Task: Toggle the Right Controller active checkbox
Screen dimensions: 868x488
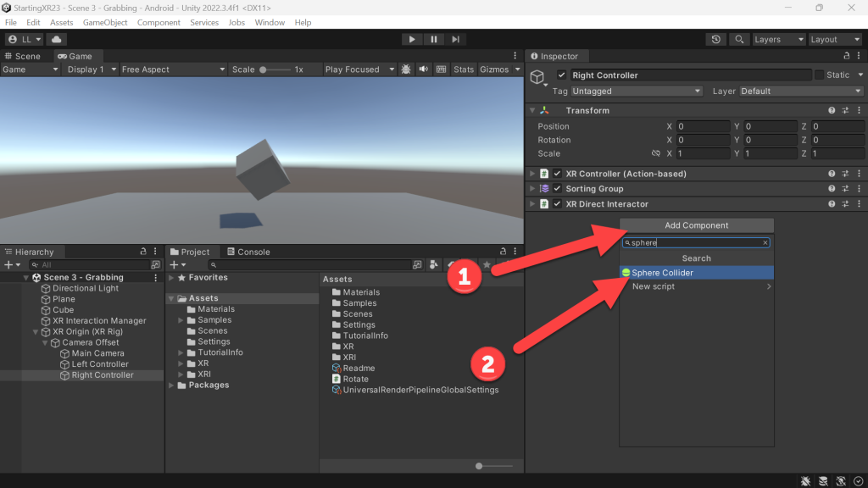Action: tap(561, 75)
